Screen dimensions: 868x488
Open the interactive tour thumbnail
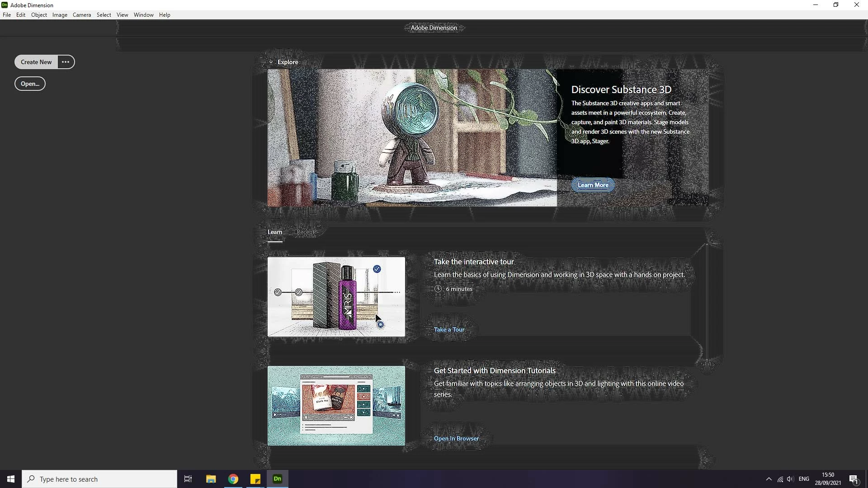[336, 297]
